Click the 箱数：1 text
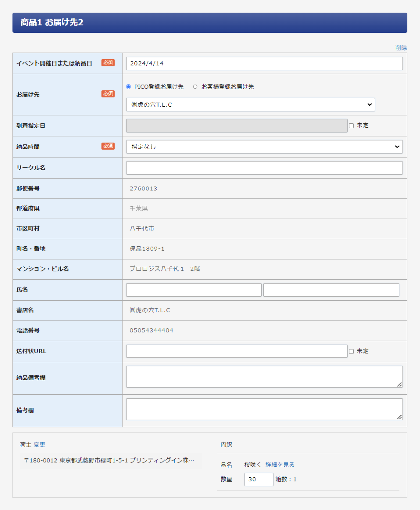The height and width of the screenshot is (510, 420). coord(286,479)
